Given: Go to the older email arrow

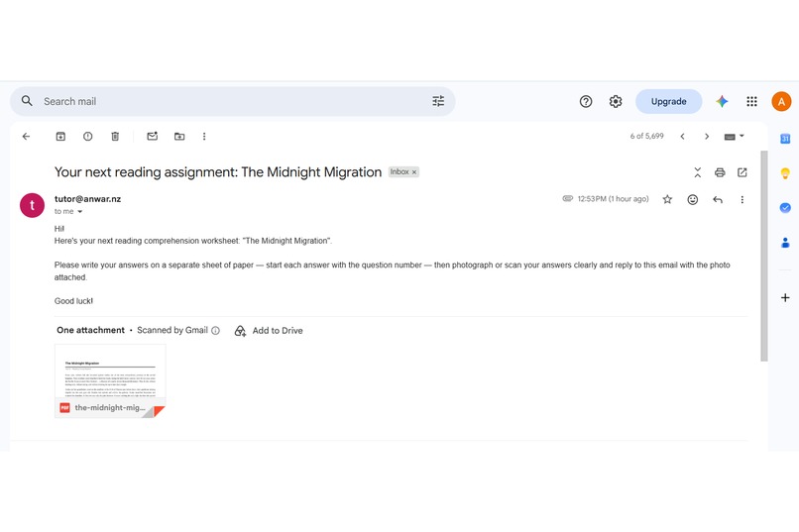Looking at the screenshot, I should [x=707, y=137].
